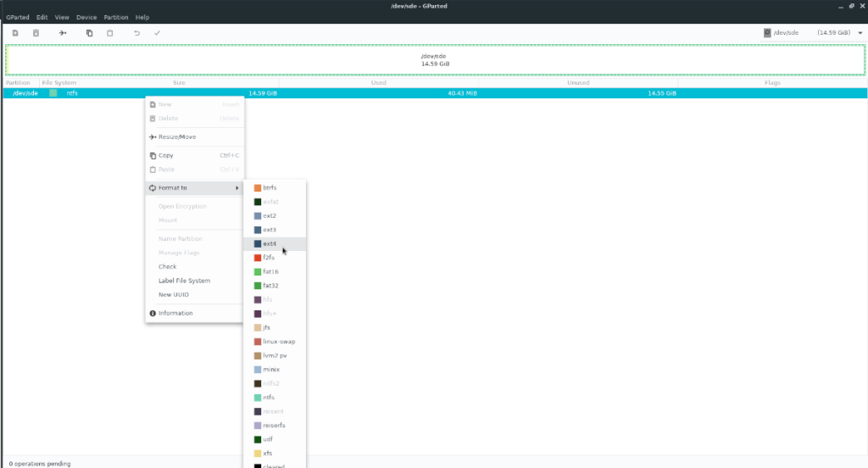Viewport: 868px width, 468px height.
Task: Click the Undo last operation toolbar icon
Action: click(136, 33)
